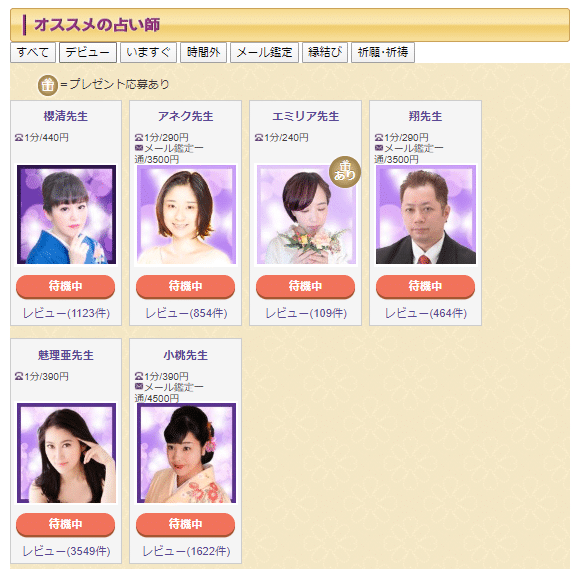Choose the 縁結び filter tab

325,52
